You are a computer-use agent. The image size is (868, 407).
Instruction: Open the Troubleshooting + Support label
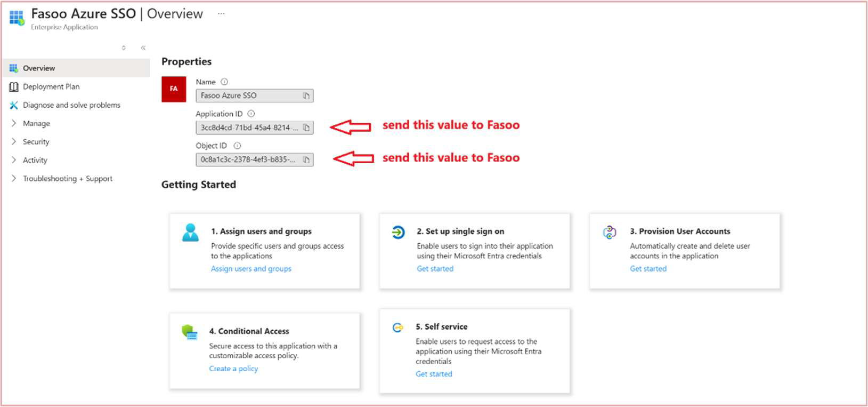point(68,179)
